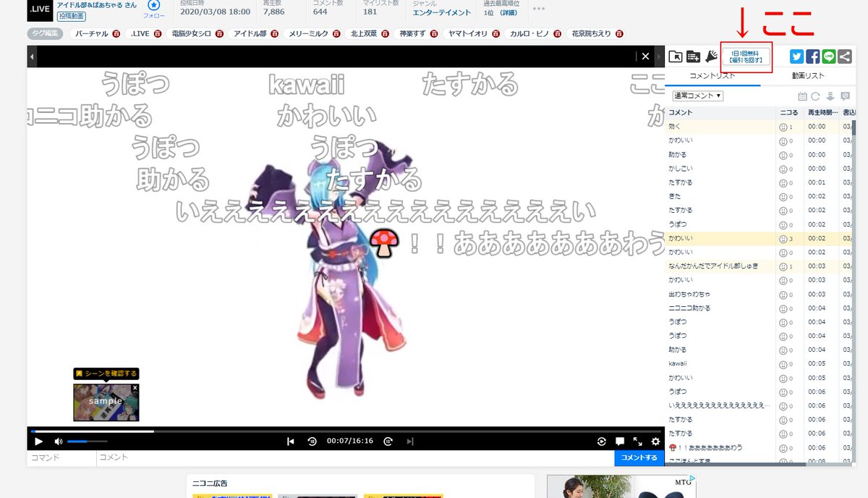Screen dimensions: 868x498
Task: Click the Nico-ad megaphone icon
Action: click(x=710, y=56)
